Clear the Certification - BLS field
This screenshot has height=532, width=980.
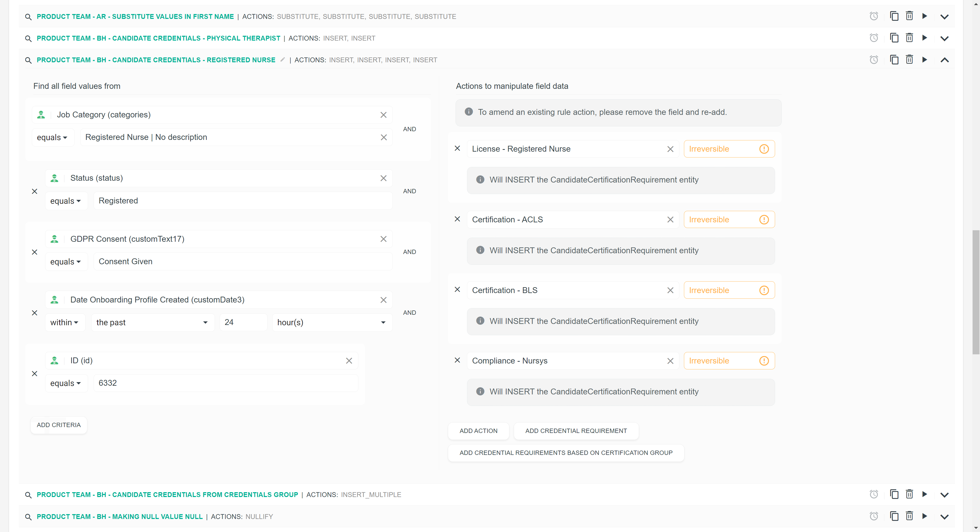tap(670, 290)
